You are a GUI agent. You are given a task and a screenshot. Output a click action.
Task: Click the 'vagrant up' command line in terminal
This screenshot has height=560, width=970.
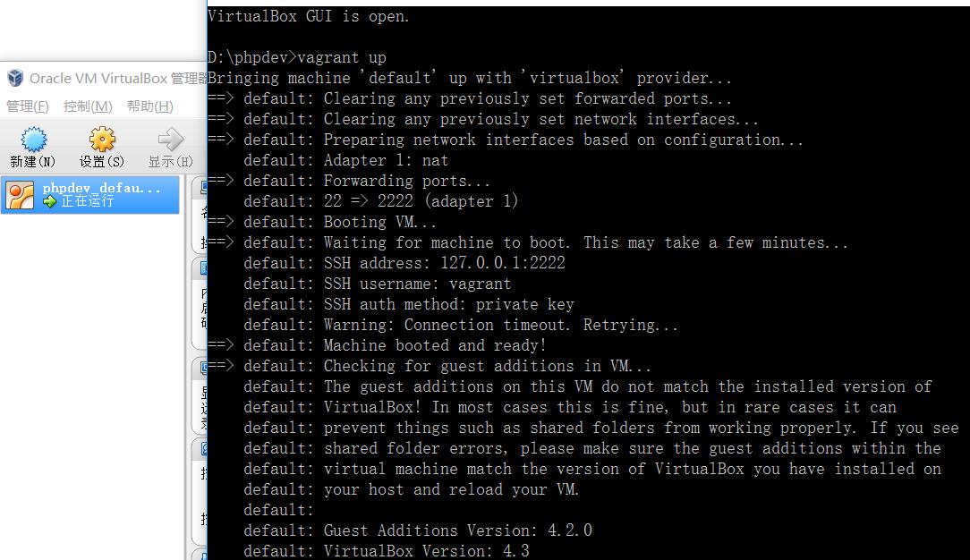coord(297,57)
